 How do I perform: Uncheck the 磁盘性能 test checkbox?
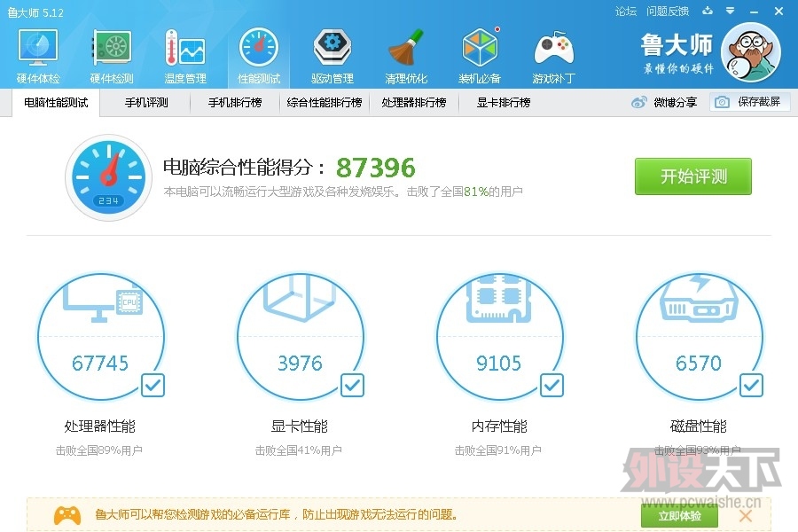click(x=751, y=385)
